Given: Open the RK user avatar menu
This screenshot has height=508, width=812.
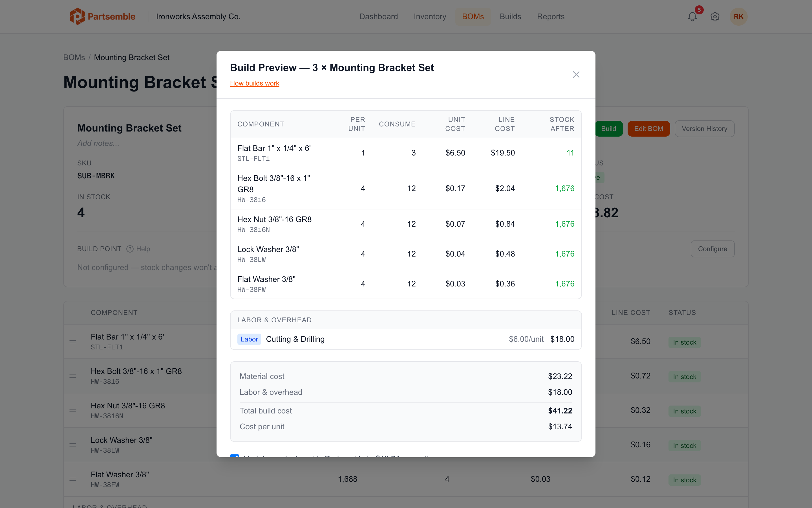Looking at the screenshot, I should tap(738, 16).
